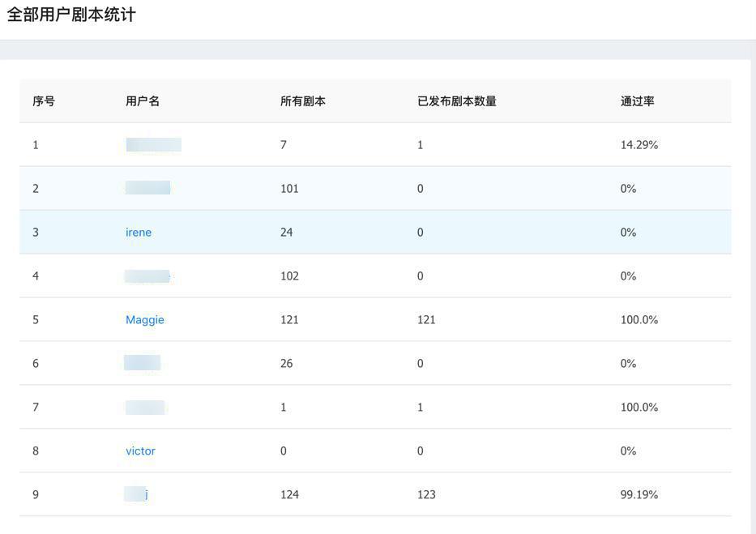The image size is (756, 534).
Task: Click all-scripts value 26
Action: pyautogui.click(x=286, y=363)
